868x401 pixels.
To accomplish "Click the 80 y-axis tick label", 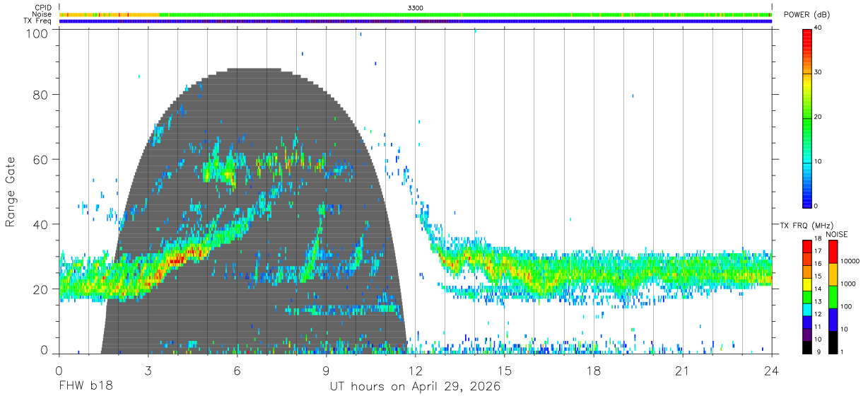I will coord(42,95).
